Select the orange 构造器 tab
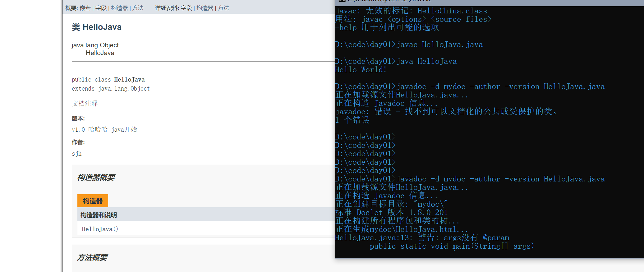Image resolution: width=644 pixels, height=272 pixels. pyautogui.click(x=93, y=201)
